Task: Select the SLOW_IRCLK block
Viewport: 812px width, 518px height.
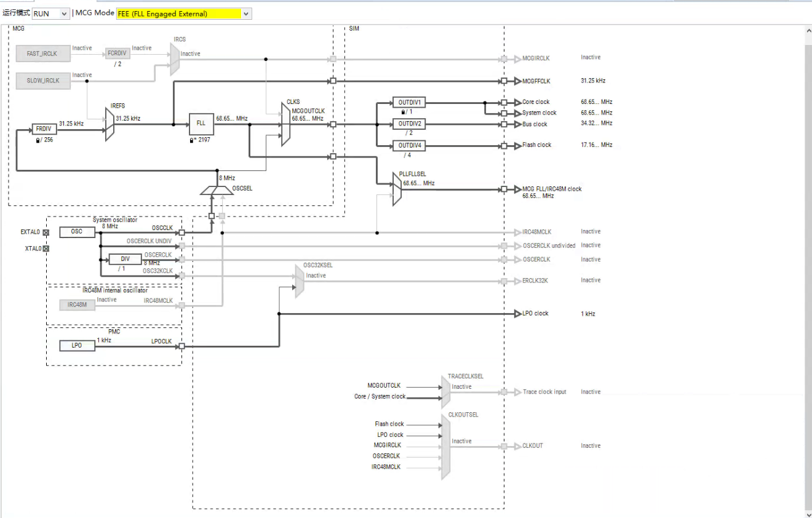Action: (43, 81)
